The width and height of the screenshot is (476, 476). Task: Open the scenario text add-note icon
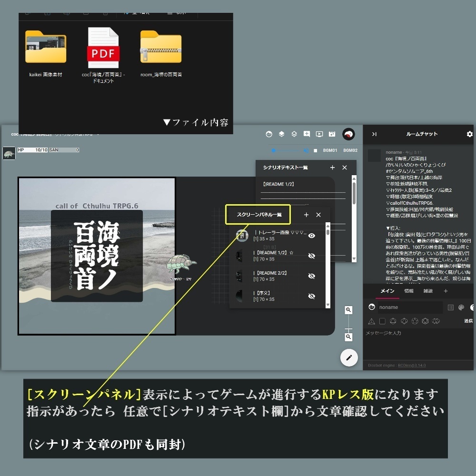307,134
